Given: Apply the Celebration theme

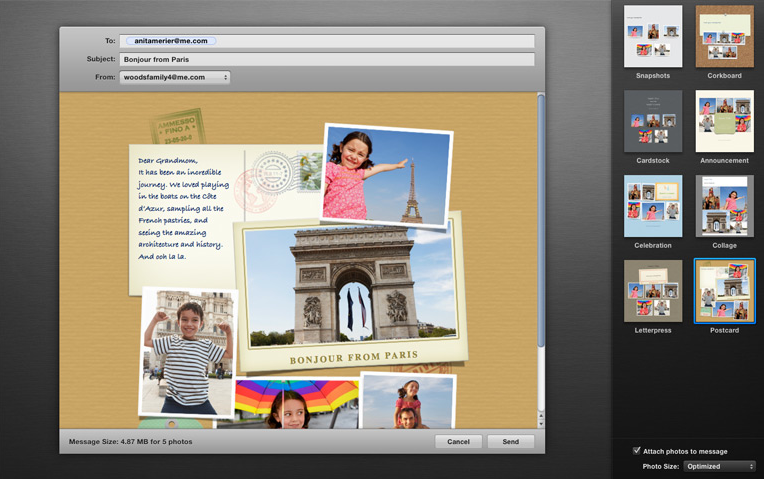Looking at the screenshot, I should 653,206.
